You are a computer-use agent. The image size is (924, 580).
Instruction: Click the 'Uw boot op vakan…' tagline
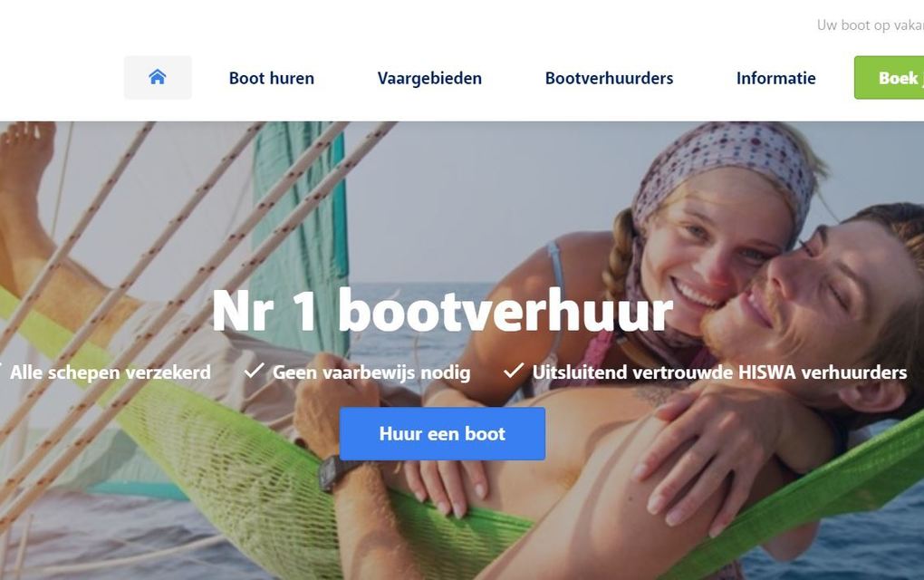[871, 25]
